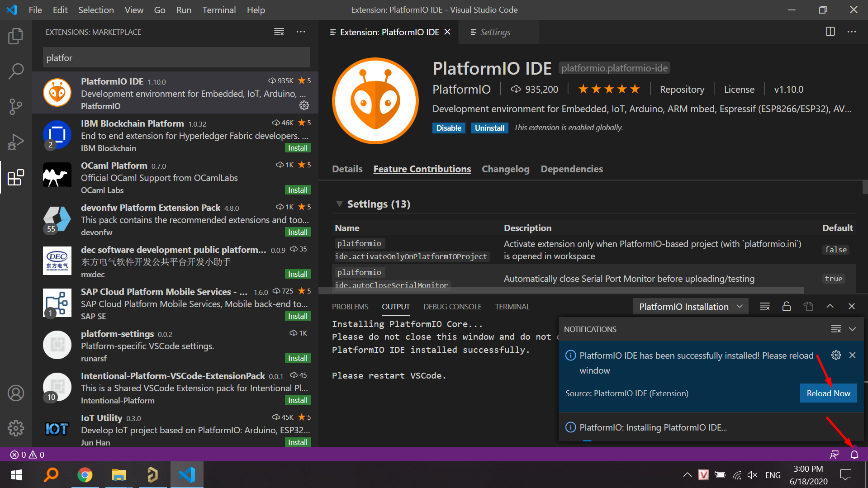Open the Terminal menu
The image size is (868, 488).
coord(219,9)
